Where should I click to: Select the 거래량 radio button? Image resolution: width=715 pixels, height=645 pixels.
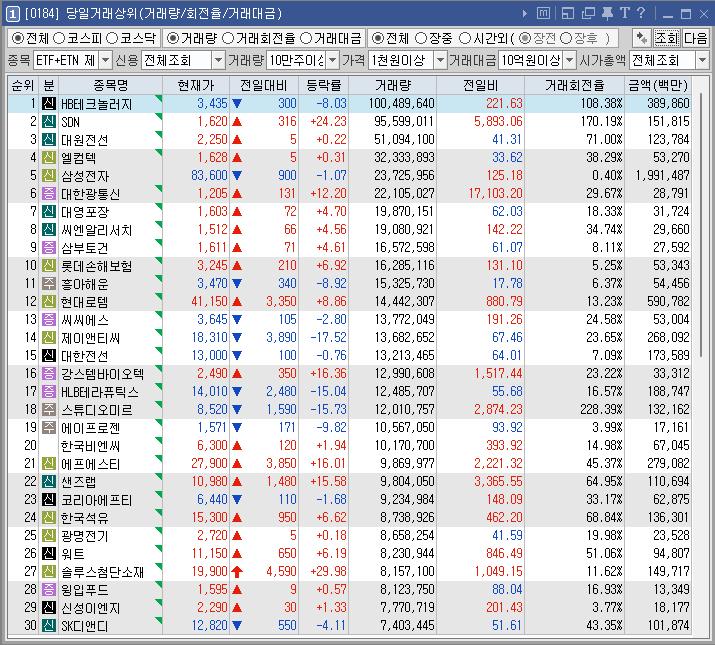coord(172,38)
